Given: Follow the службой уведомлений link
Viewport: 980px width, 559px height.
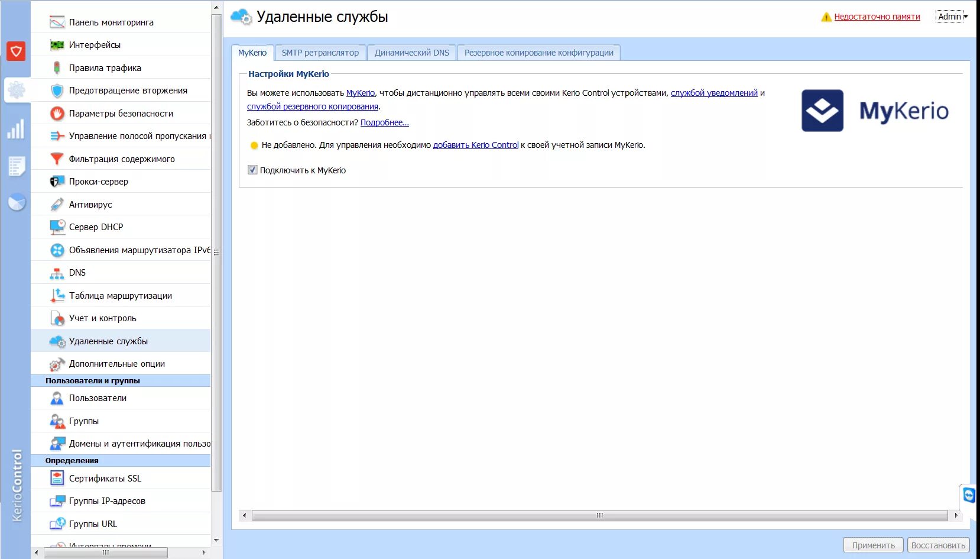Looking at the screenshot, I should click(714, 93).
